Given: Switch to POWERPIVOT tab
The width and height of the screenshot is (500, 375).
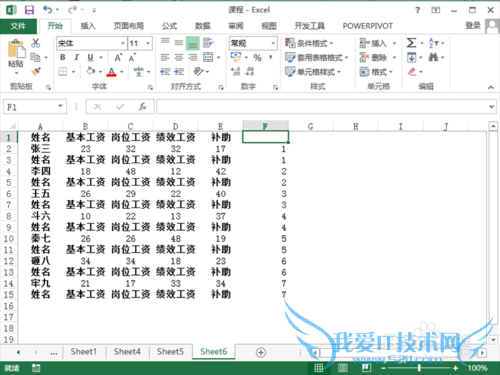Looking at the screenshot, I should 368,26.
